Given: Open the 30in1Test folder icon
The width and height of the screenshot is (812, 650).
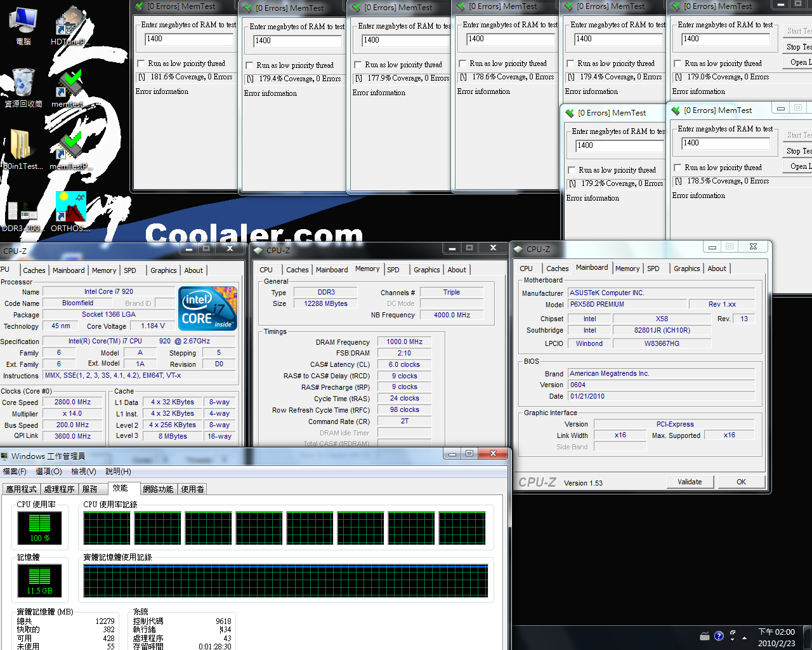Looking at the screenshot, I should pos(23,150).
